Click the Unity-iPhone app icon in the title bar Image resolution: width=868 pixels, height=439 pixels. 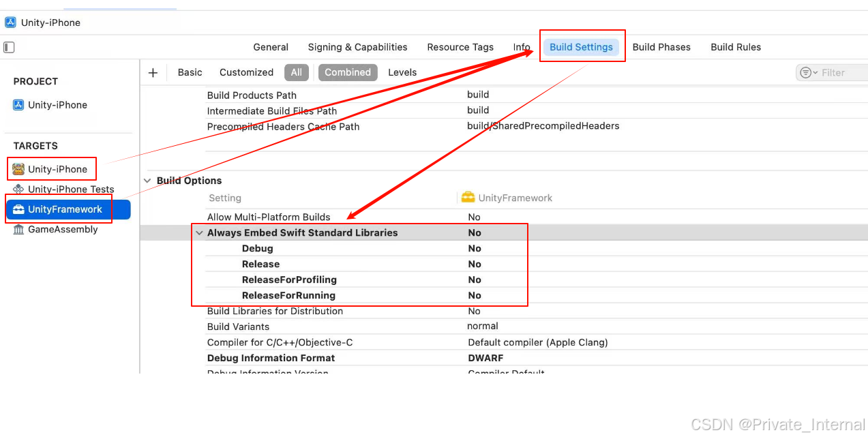tap(10, 22)
